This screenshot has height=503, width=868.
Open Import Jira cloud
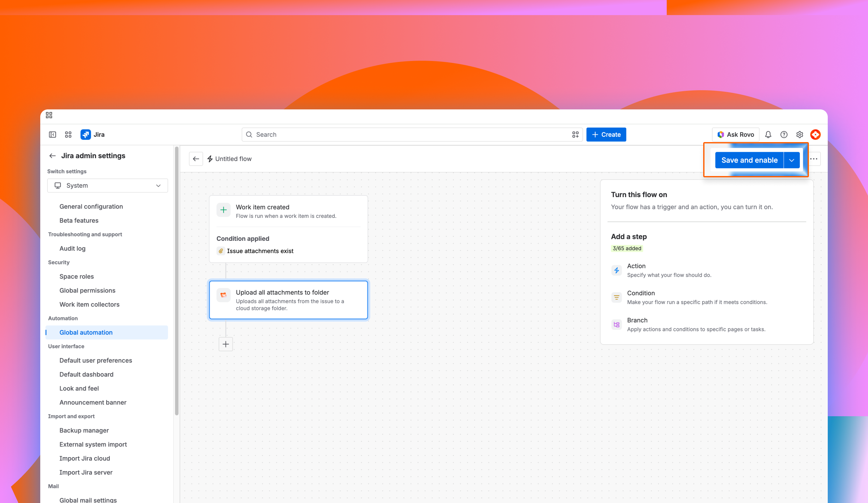click(84, 459)
